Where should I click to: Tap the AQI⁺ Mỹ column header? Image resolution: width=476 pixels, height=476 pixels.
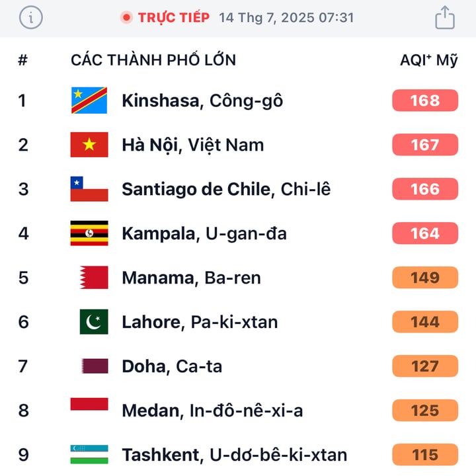pos(428,60)
